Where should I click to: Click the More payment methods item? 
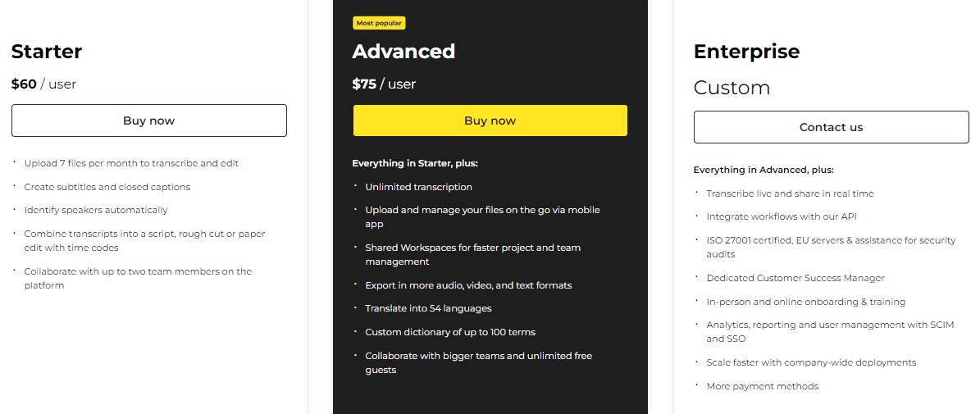click(x=762, y=386)
